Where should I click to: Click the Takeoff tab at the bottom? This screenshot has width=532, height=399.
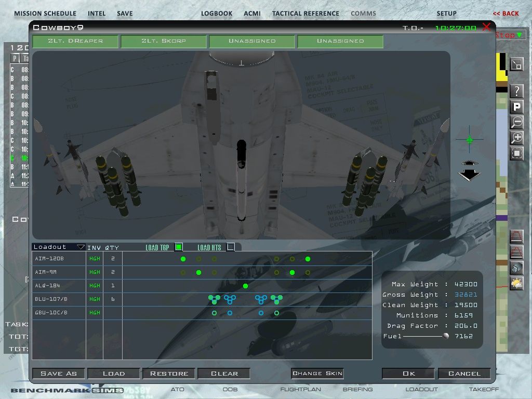[x=484, y=389]
